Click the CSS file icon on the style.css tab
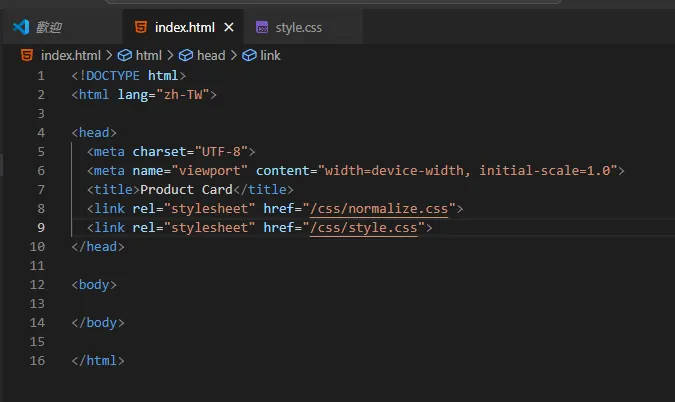Screen dimensions: 675x402 [x=262, y=27]
